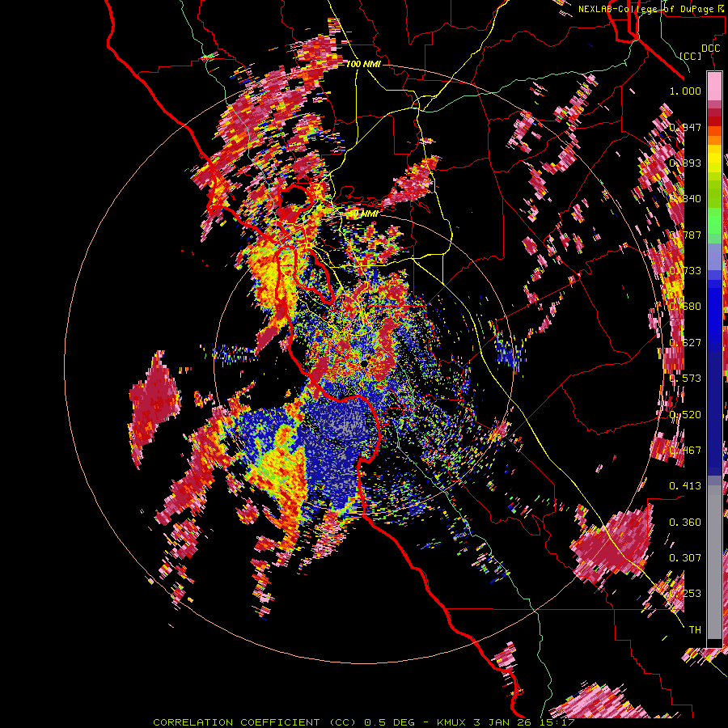Click the light pink top segment of the color bar
The height and width of the screenshot is (728, 728).
click(714, 86)
